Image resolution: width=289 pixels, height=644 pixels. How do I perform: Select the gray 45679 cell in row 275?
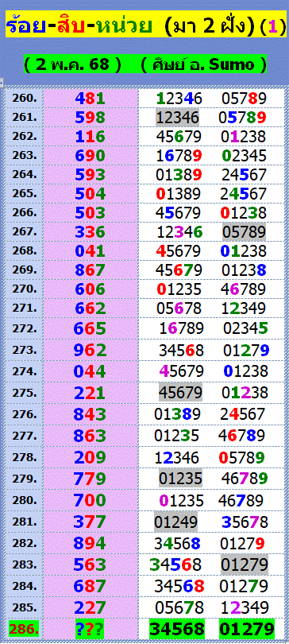coord(180,393)
